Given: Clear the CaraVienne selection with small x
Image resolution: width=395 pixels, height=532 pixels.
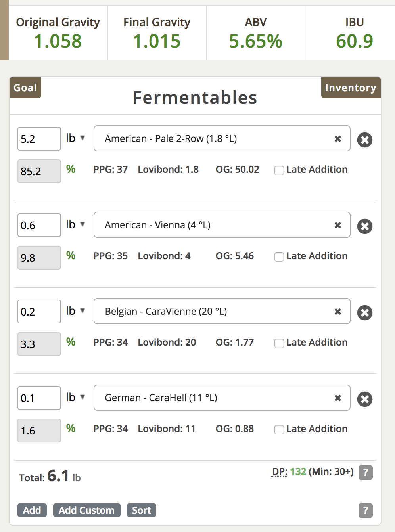Looking at the screenshot, I should tap(338, 312).
